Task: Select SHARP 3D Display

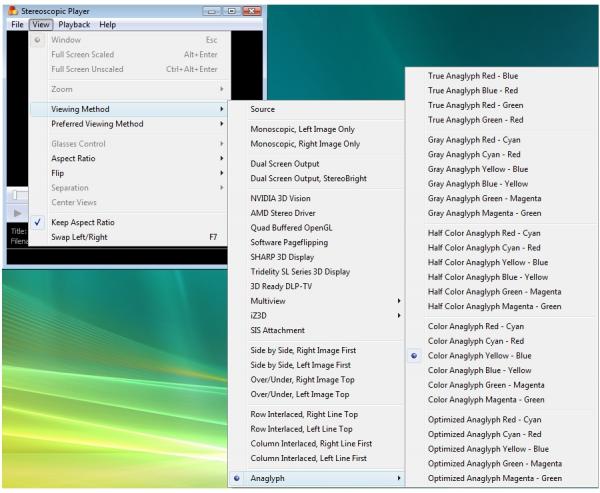Action: [x=316, y=257]
